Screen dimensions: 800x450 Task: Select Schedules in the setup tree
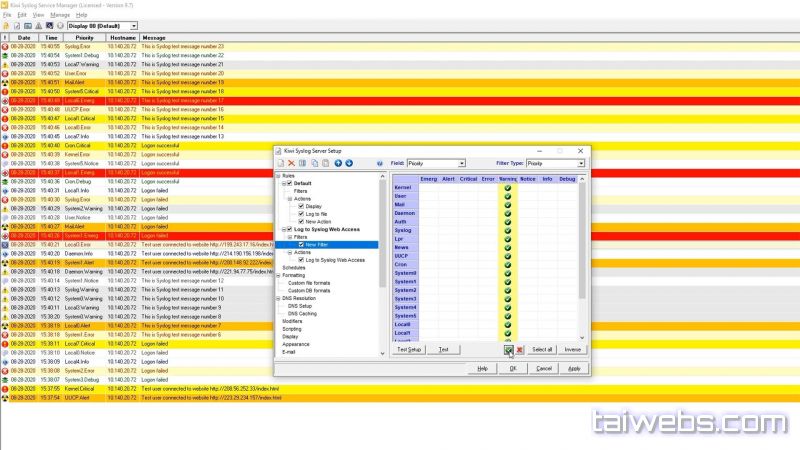tap(294, 267)
